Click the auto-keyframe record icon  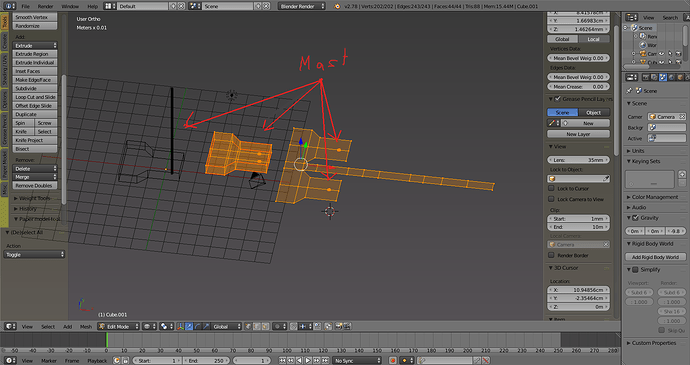coord(393,361)
